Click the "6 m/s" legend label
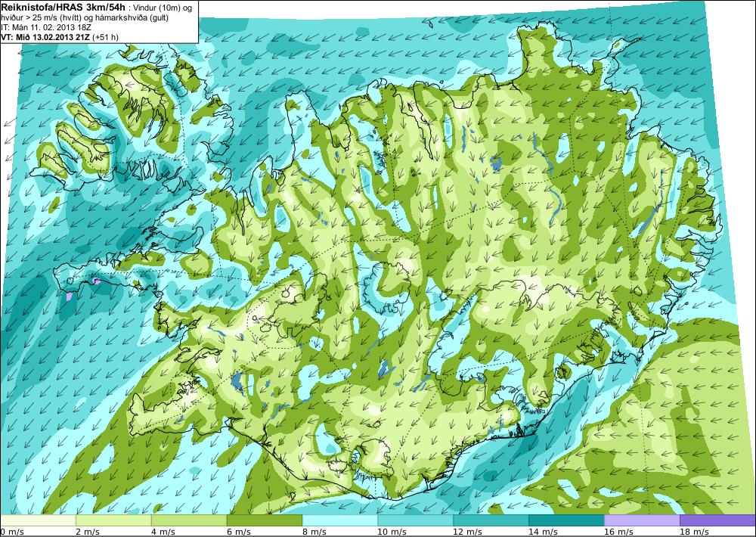Viewport: 756px width, 537px height. [239, 532]
